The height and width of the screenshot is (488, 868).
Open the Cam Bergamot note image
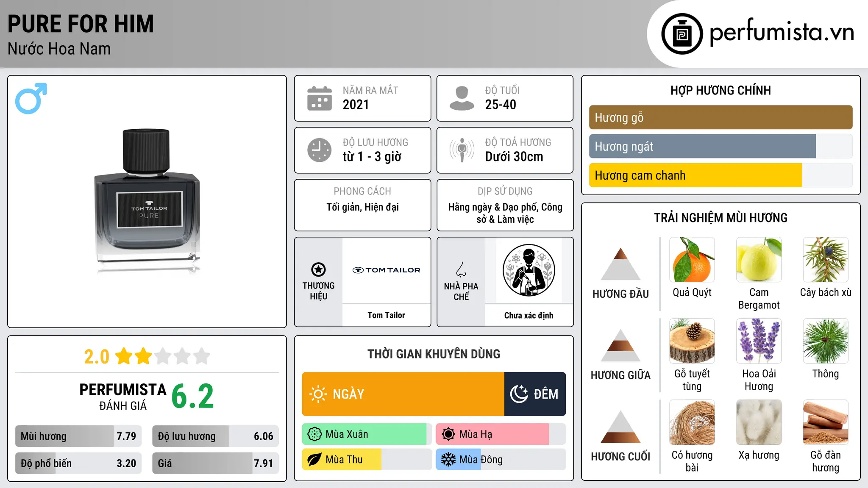pyautogui.click(x=759, y=260)
